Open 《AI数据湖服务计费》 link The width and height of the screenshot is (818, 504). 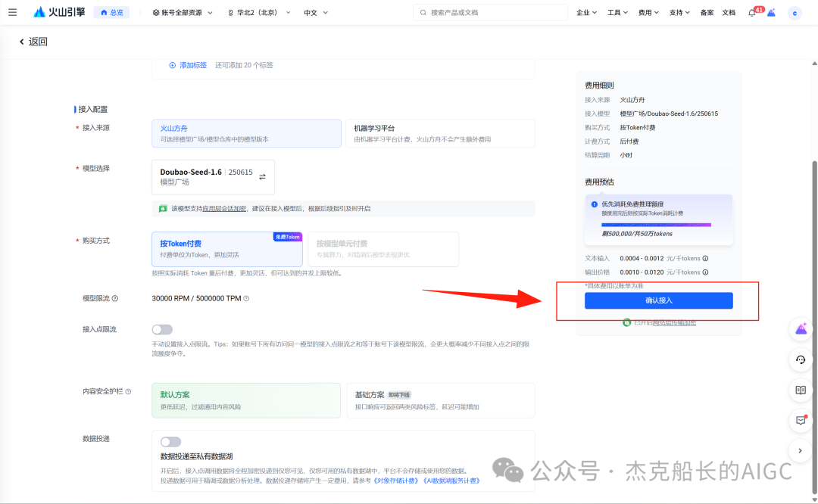tap(451, 481)
